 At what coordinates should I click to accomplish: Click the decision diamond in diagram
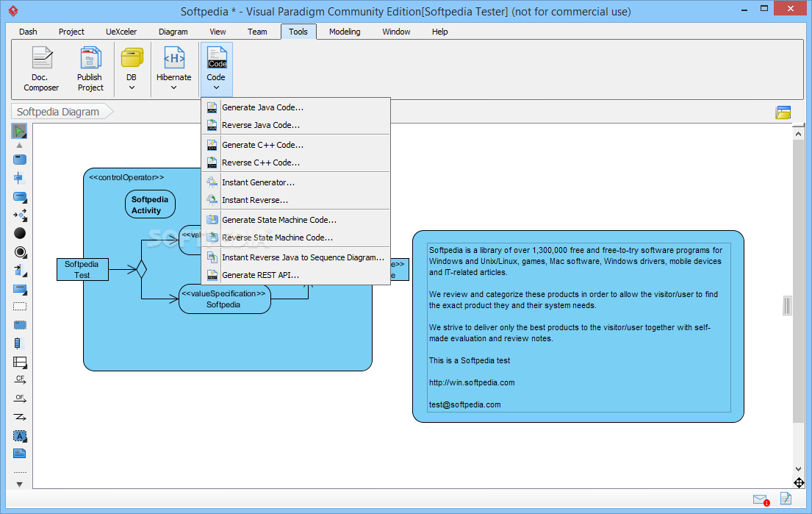[141, 269]
